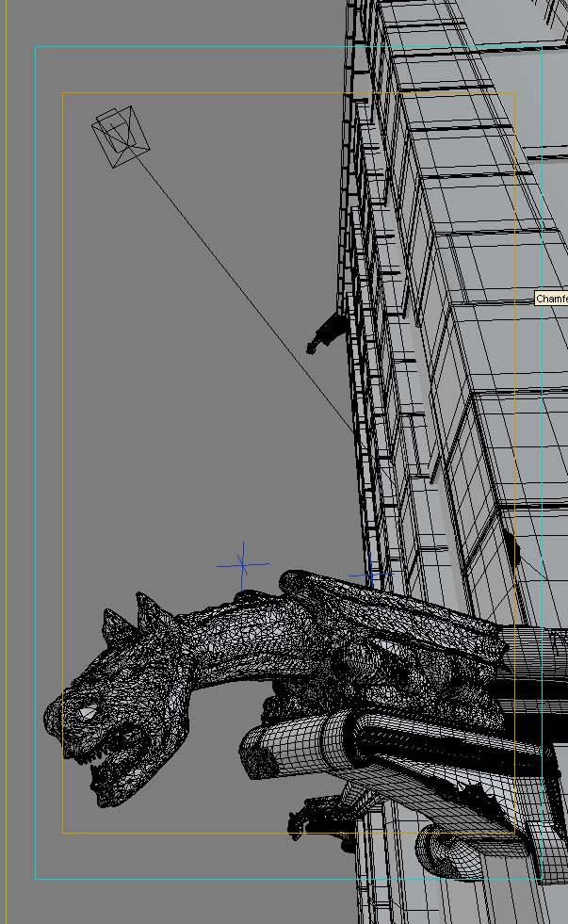Image resolution: width=568 pixels, height=924 pixels.
Task: Click the blue cross helper above the gargoyle's neck
Action: click(x=243, y=565)
